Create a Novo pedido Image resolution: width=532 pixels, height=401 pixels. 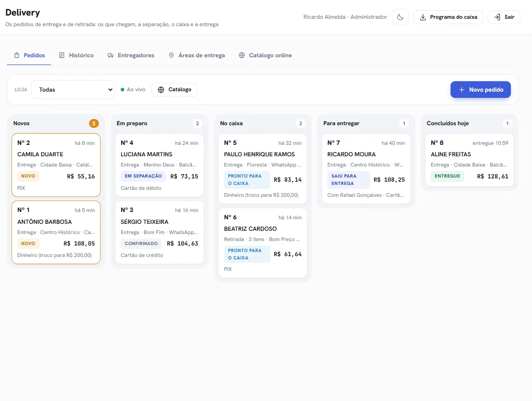click(x=480, y=90)
